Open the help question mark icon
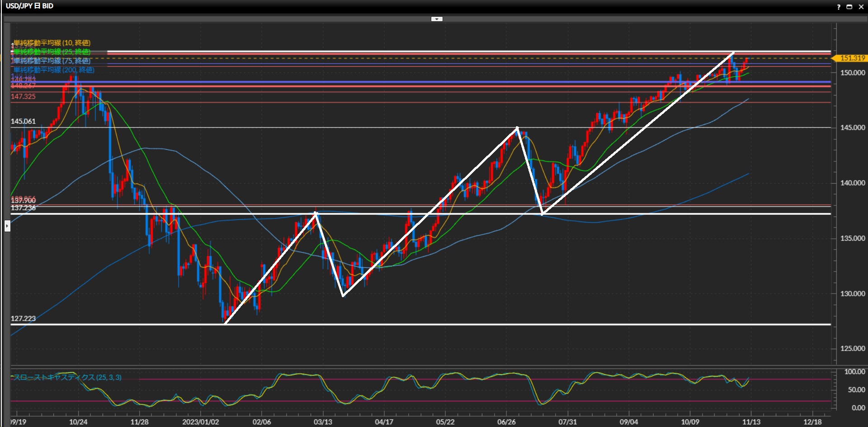This screenshot has height=427, width=868. click(x=839, y=7)
